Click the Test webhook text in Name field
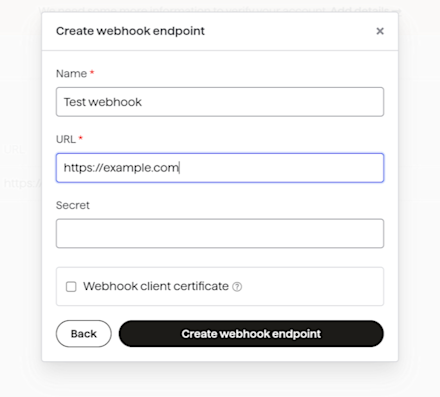 [103, 102]
